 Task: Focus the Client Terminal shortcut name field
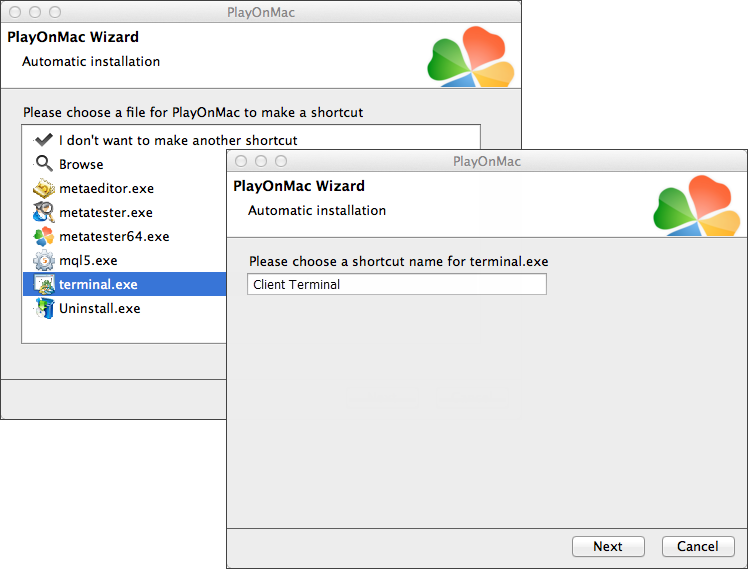396,285
